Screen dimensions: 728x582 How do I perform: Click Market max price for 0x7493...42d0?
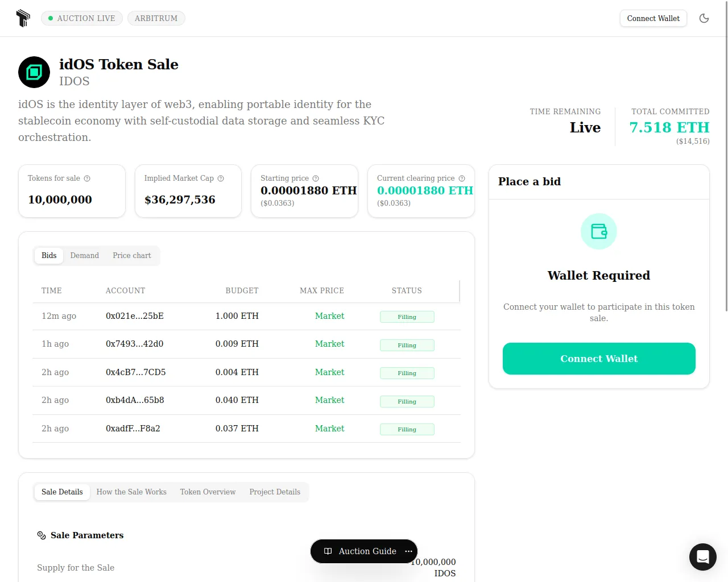[330, 344]
